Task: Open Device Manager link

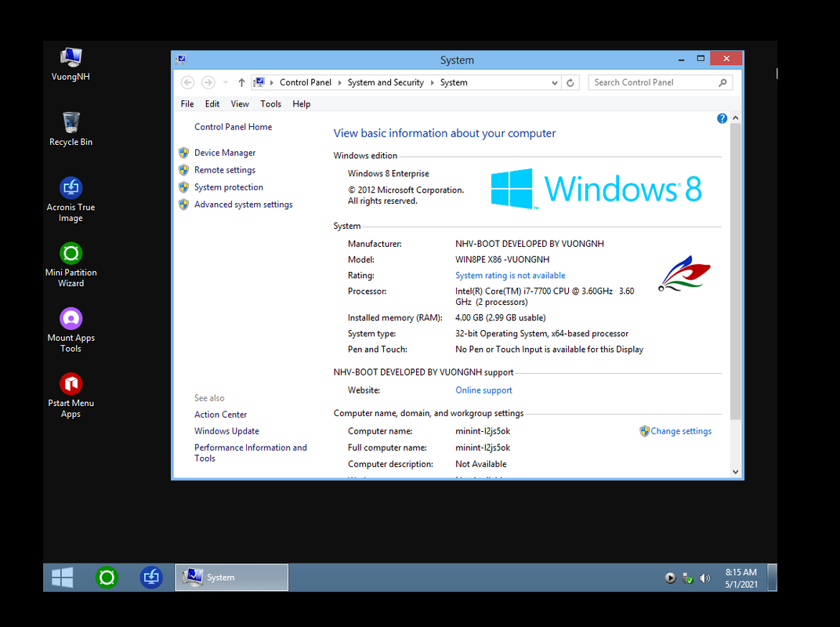Action: click(x=225, y=153)
